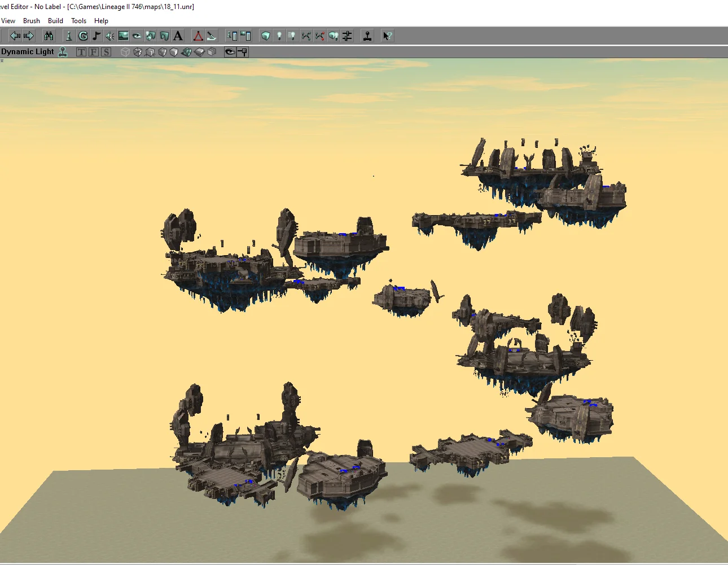Open the Sound browser speaker icon
Image resolution: width=728 pixels, height=565 pixels.
tap(110, 36)
